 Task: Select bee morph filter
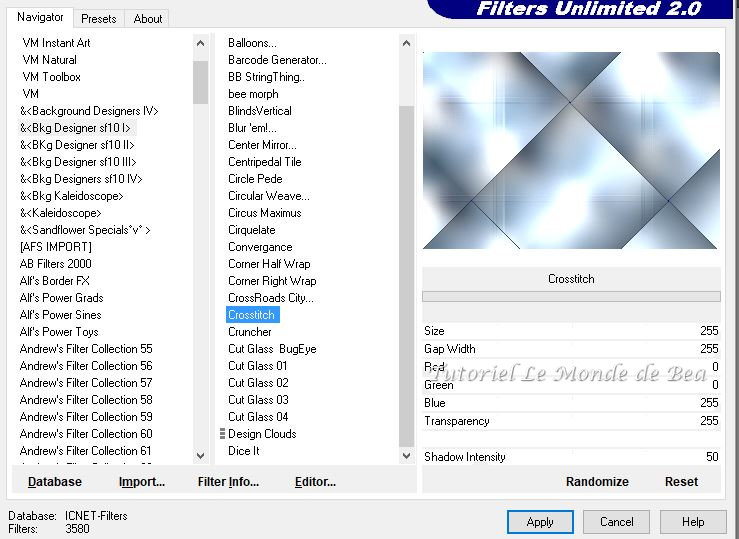click(x=253, y=94)
